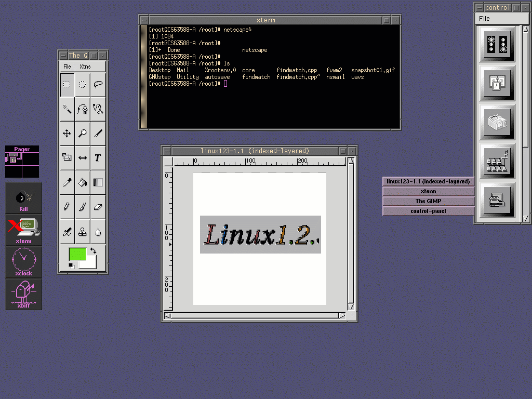Click the green foreground color swatch
The width and height of the screenshot is (532, 399).
[77, 254]
